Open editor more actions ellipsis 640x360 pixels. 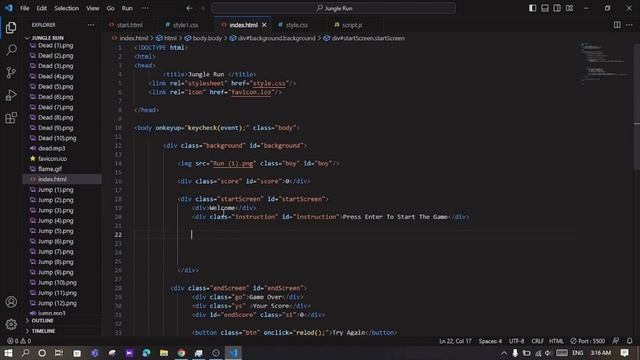(x=629, y=25)
